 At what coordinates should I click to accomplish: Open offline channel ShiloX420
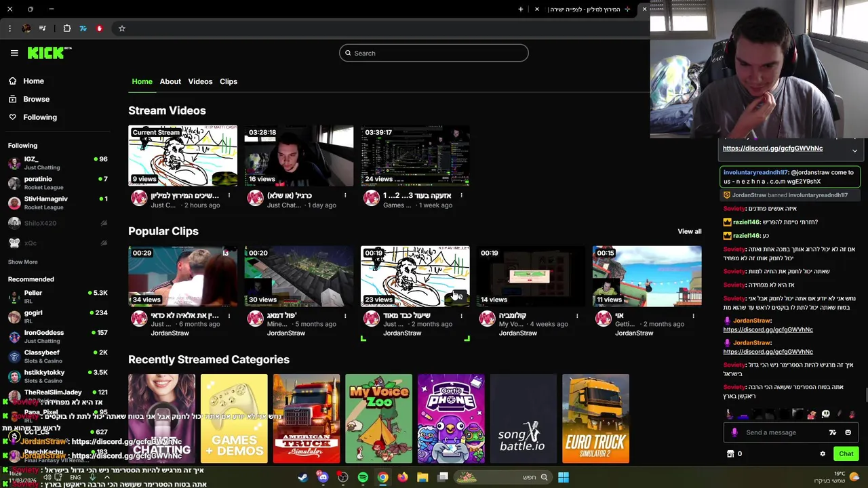58,223
